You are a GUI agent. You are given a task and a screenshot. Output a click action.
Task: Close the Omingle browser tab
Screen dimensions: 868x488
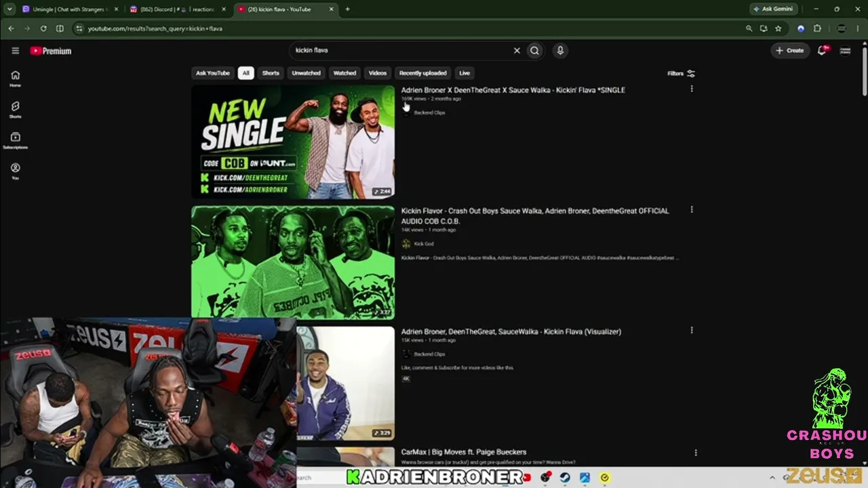click(x=116, y=9)
